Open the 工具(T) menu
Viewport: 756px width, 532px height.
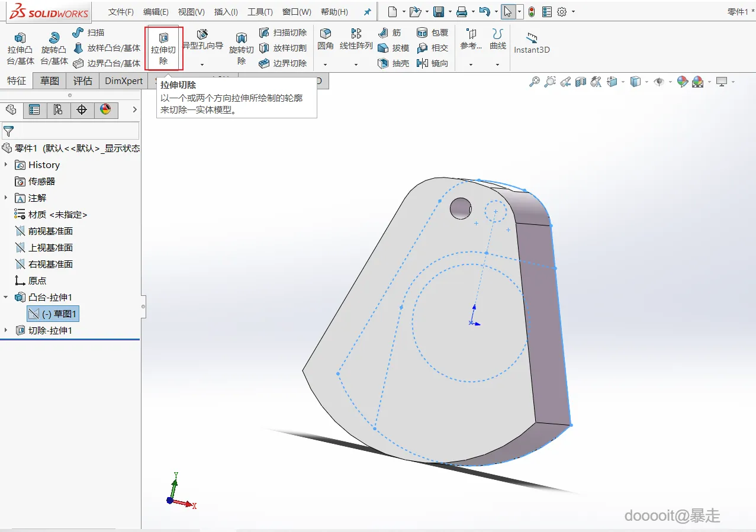[x=260, y=12]
